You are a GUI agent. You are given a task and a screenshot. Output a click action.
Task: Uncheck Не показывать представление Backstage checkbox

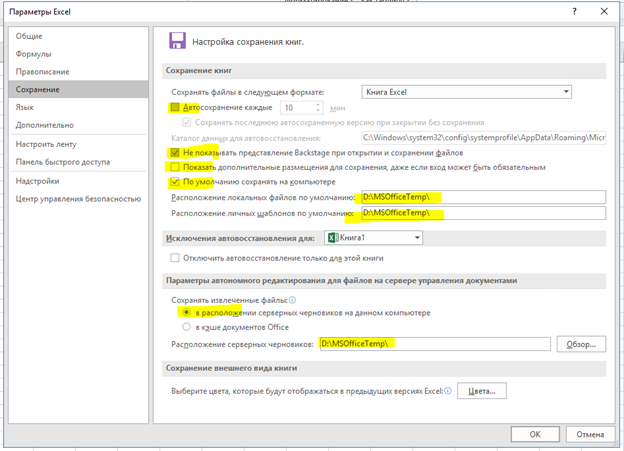(175, 152)
